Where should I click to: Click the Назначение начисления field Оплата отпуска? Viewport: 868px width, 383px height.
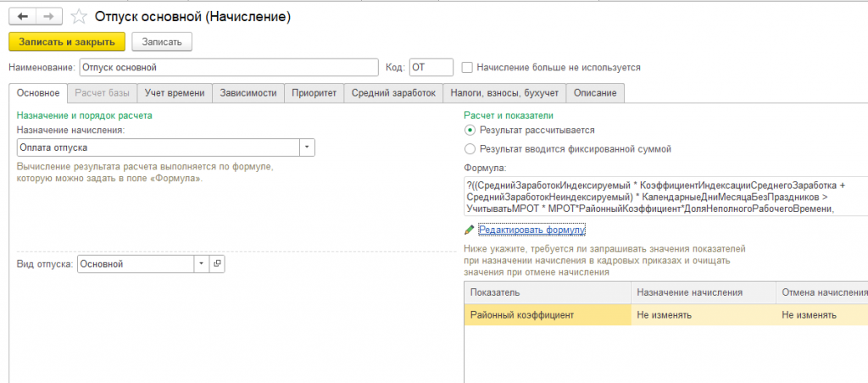pyautogui.click(x=159, y=147)
